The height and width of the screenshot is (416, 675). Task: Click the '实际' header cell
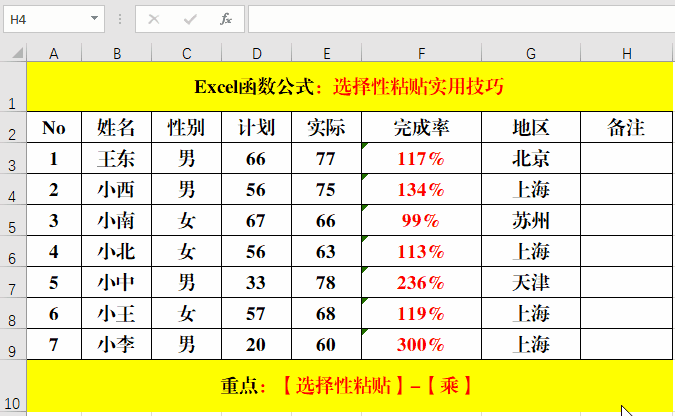[327, 127]
